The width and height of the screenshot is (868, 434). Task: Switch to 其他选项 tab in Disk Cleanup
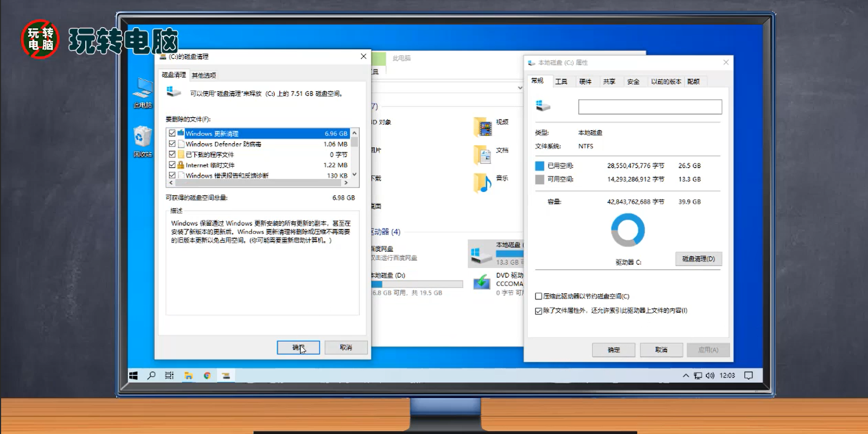click(x=204, y=75)
